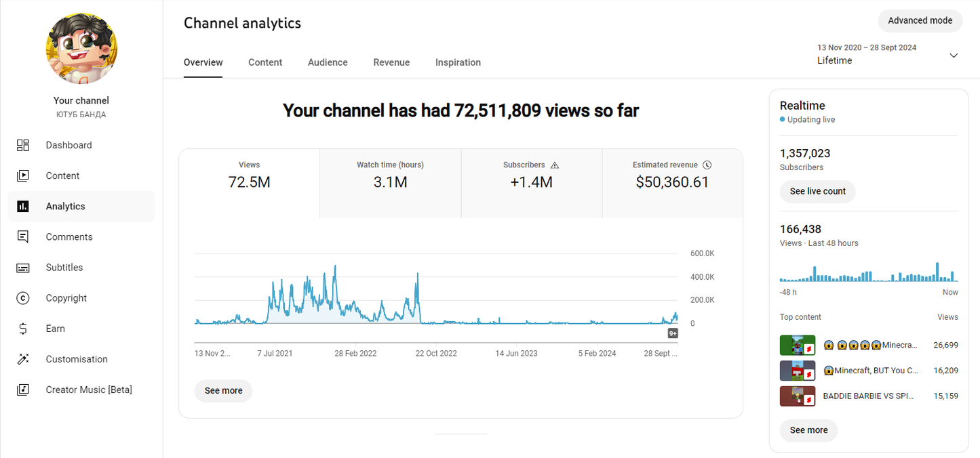Open Subtitles using its sidebar icon
The height and width of the screenshot is (458, 980).
(23, 268)
